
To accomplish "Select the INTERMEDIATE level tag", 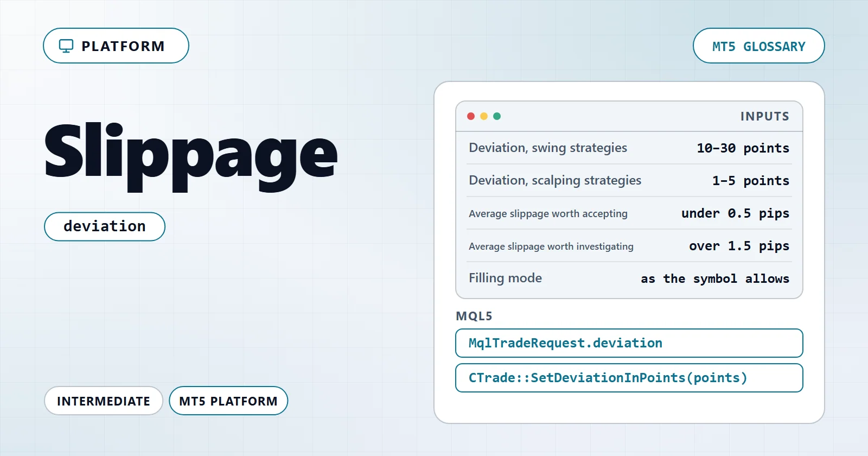I will [104, 401].
